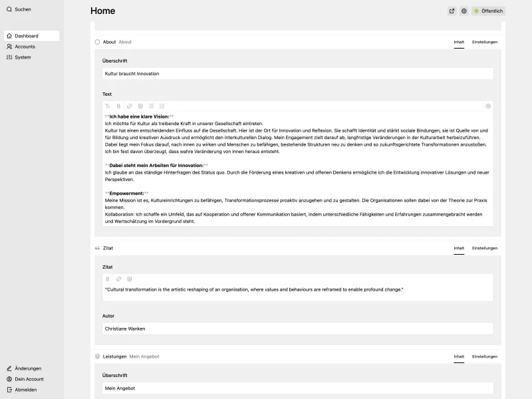This screenshot has height=399, width=532.
Task: Open the search field in the sidebar
Action: pos(20,9)
